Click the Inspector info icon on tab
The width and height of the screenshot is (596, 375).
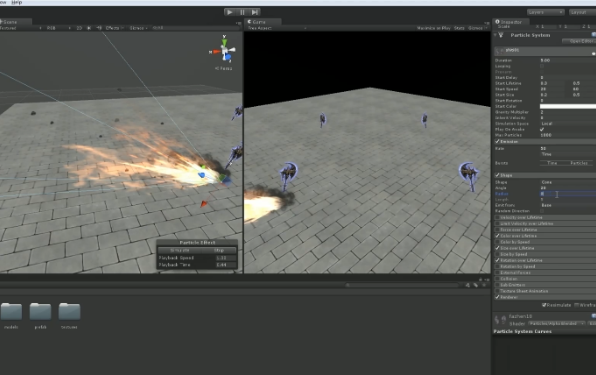(497, 22)
